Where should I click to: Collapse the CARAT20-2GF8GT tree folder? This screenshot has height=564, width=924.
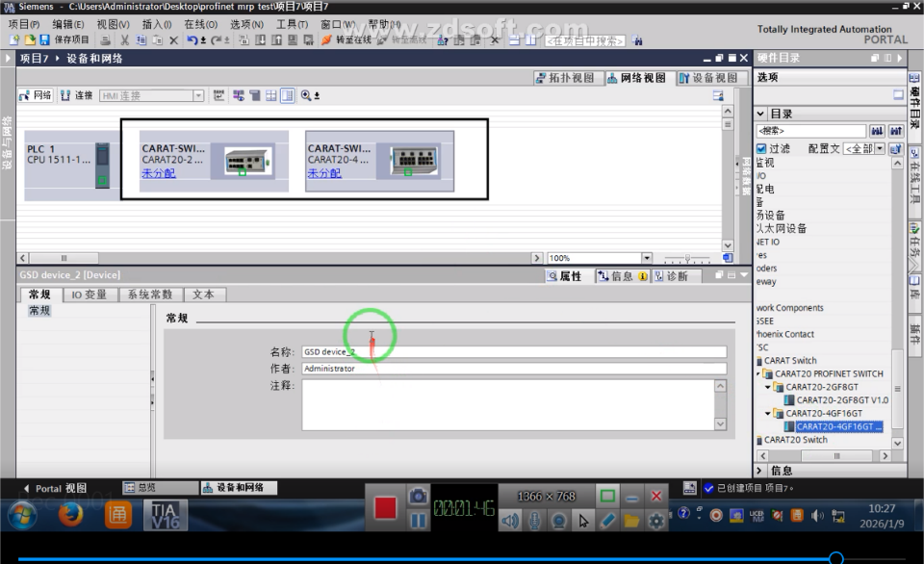tap(767, 387)
